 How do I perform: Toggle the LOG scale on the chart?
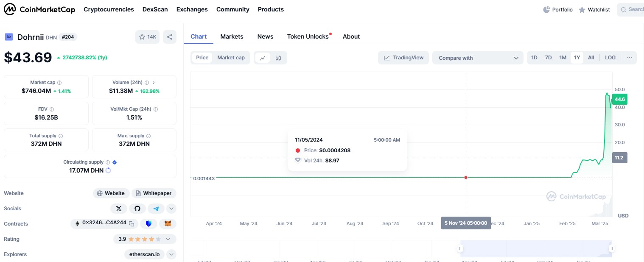pos(610,58)
